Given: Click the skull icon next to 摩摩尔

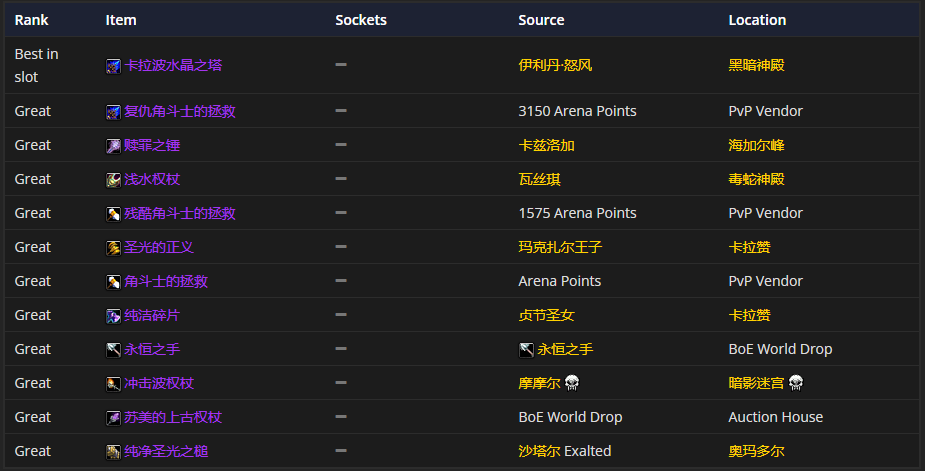Looking at the screenshot, I should pos(571,383).
